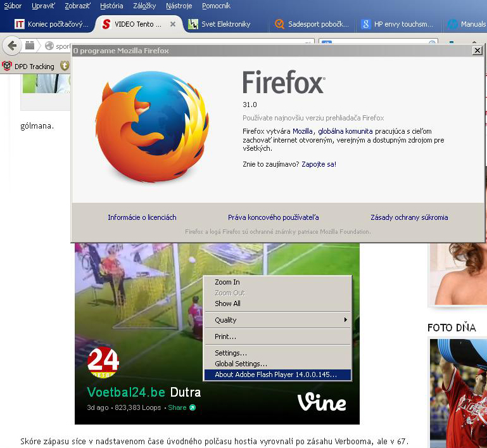This screenshot has height=448, width=487.
Task: Click the Voetbal24.be channel name
Action: point(126,392)
